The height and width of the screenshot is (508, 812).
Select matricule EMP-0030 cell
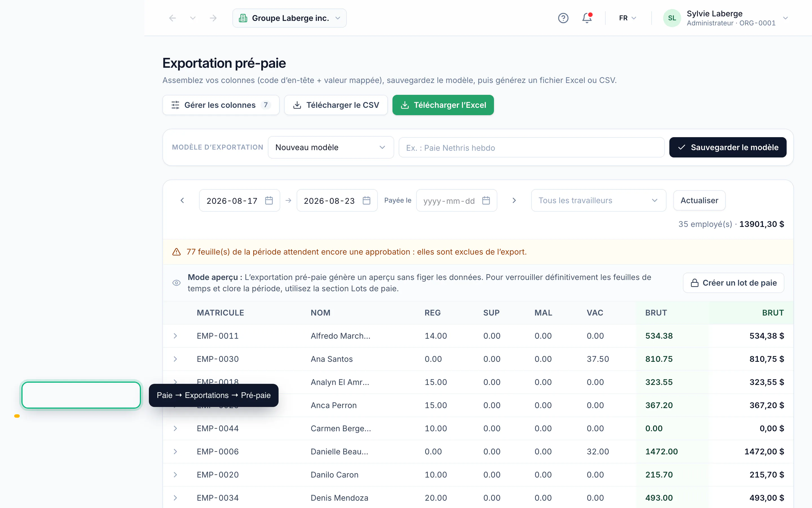(x=218, y=359)
